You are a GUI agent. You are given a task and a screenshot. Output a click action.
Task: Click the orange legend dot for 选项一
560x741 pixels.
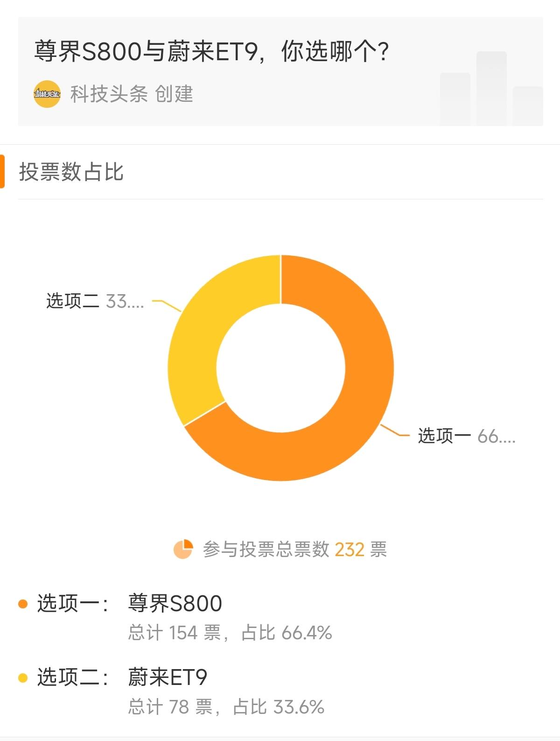point(22,604)
